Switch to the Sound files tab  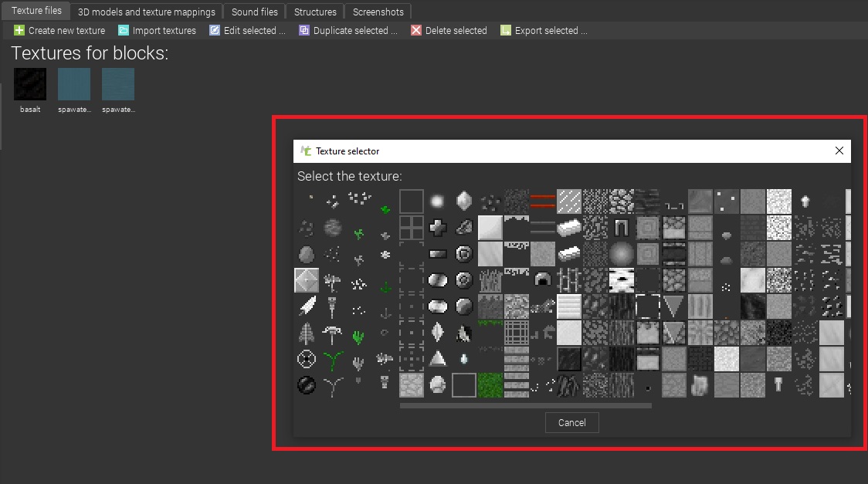click(254, 11)
